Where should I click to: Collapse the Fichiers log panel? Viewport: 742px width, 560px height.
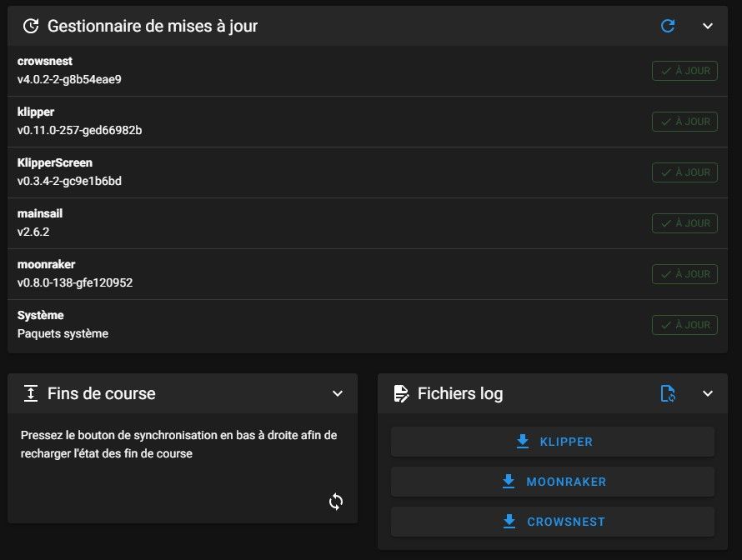tap(708, 393)
